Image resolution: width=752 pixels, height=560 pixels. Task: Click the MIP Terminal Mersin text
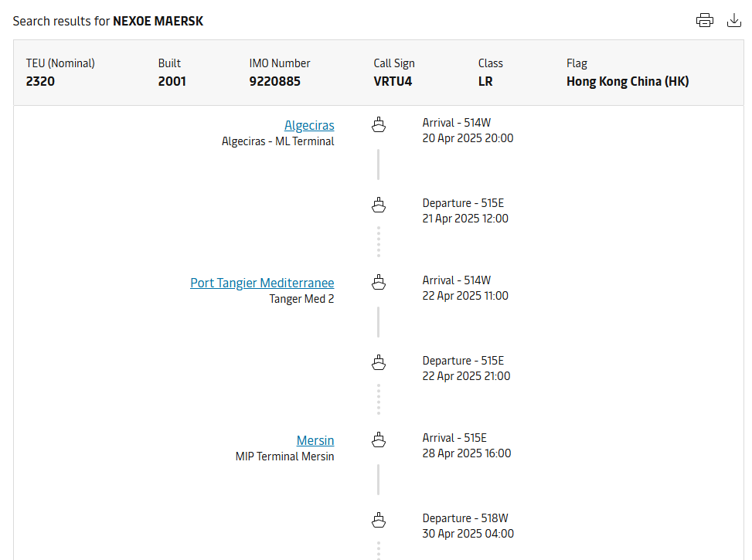click(284, 456)
